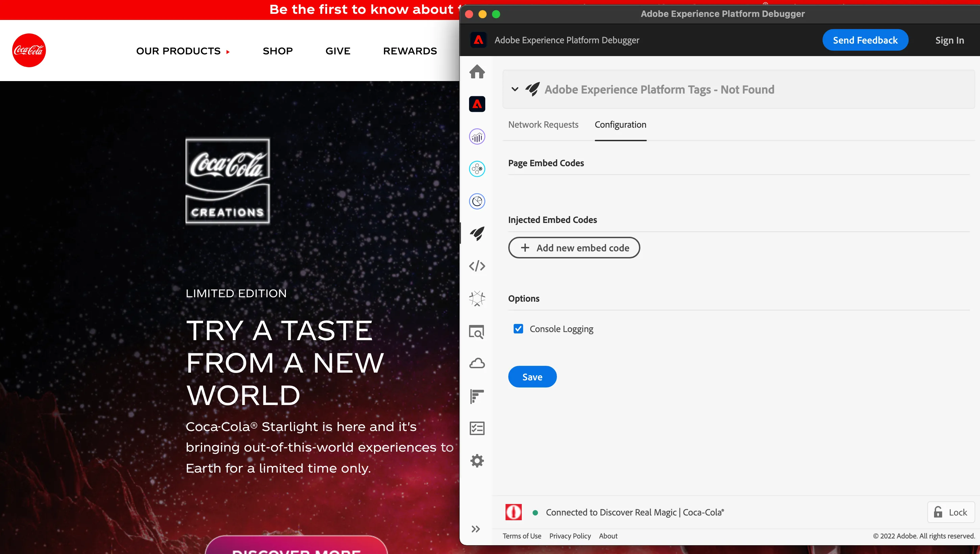Viewport: 980px width, 554px height.
Task: Click the Rocket icon beside Tags heading
Action: pyautogui.click(x=532, y=89)
